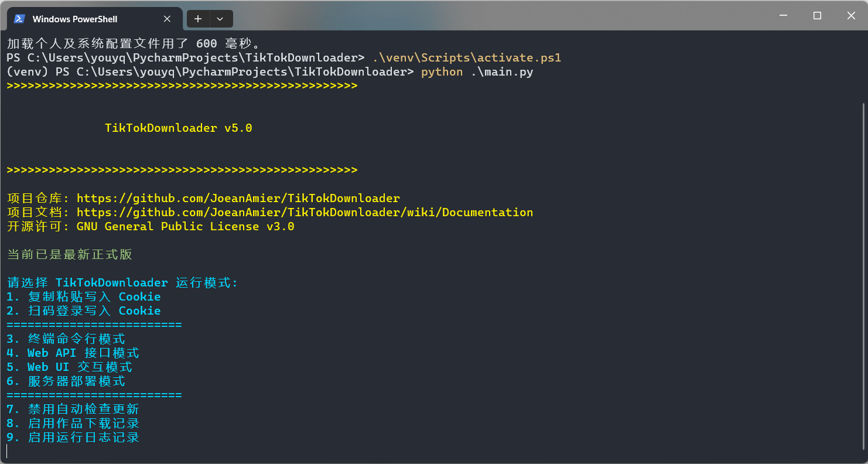Click the "当前已是最新正式版" status line

(70, 254)
